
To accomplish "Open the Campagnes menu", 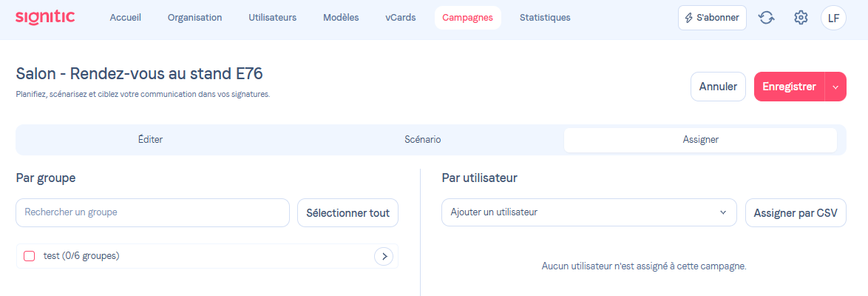I will point(467,18).
